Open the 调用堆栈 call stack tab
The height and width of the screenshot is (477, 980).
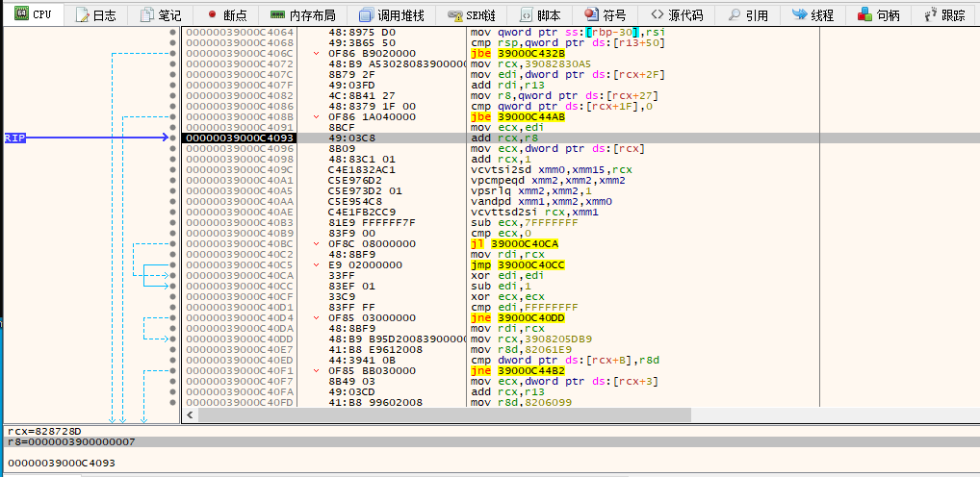[391, 15]
